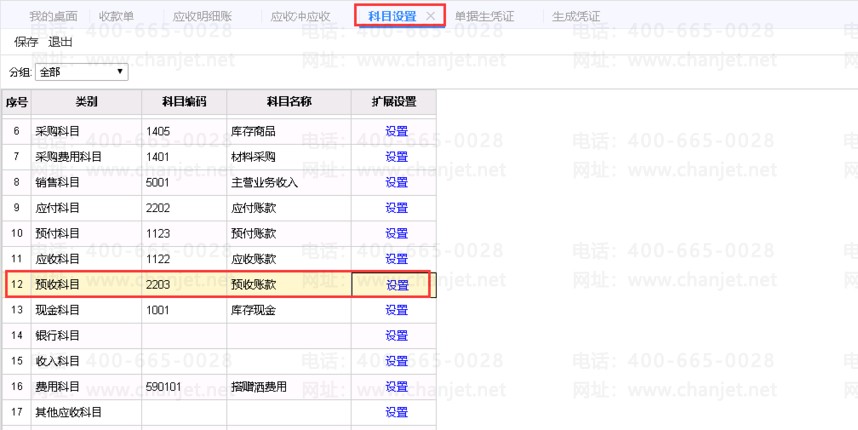The image size is (858, 430).
Task: Click account code cell 590101
Action: click(184, 387)
